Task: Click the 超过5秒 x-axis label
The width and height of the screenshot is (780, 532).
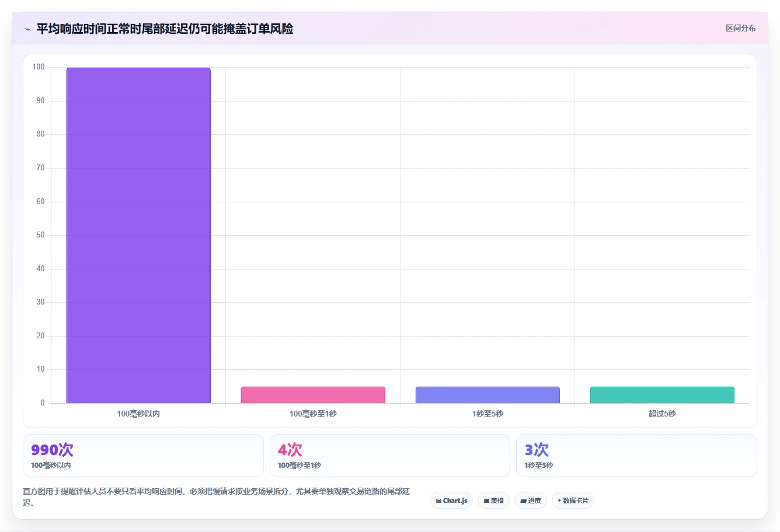Action: click(x=662, y=414)
